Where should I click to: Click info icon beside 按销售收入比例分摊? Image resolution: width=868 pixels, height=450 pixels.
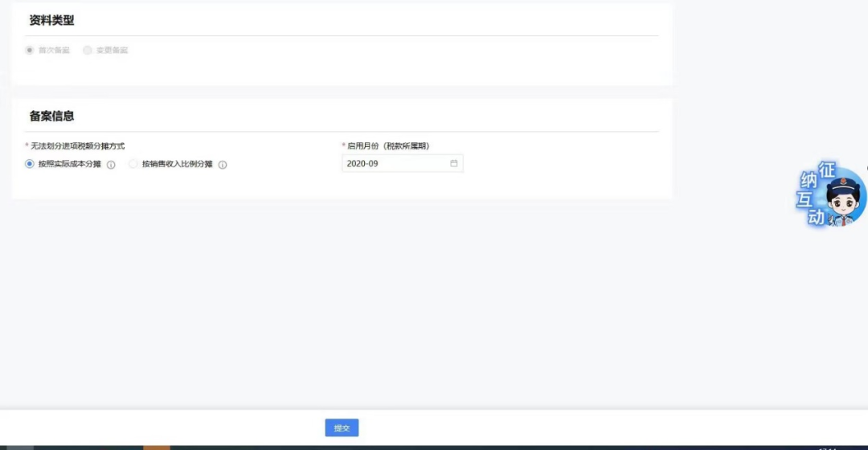[x=223, y=165]
